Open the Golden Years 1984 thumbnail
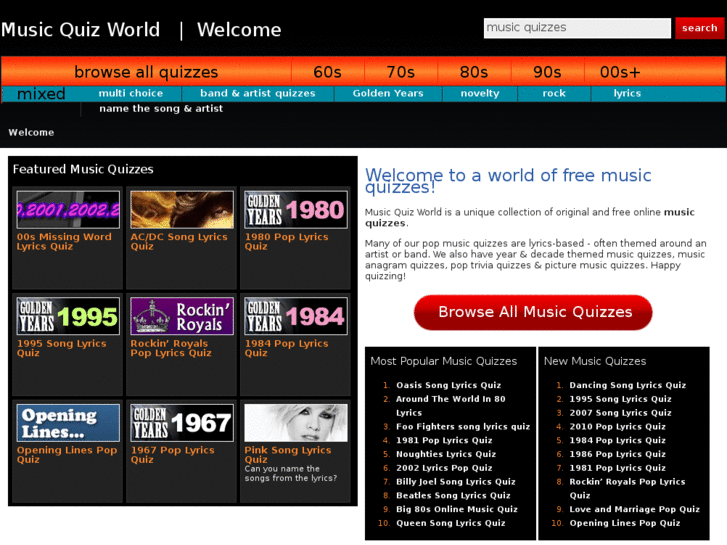Image resolution: width=727 pixels, height=545 pixels. pos(296,316)
